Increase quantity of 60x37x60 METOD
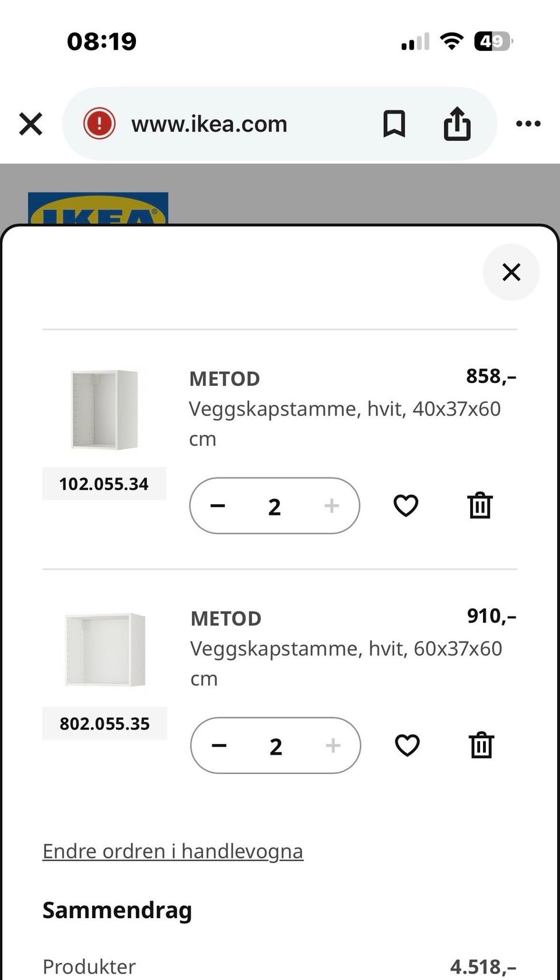 332,745
